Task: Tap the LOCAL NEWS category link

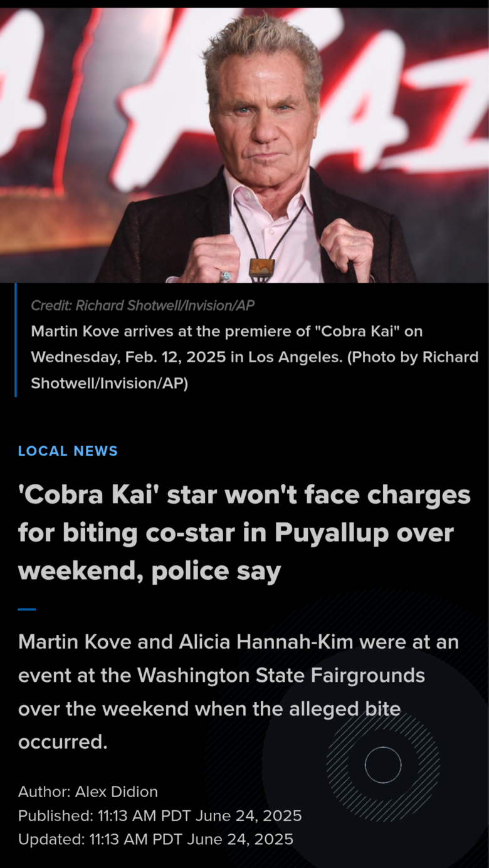Action: [68, 451]
